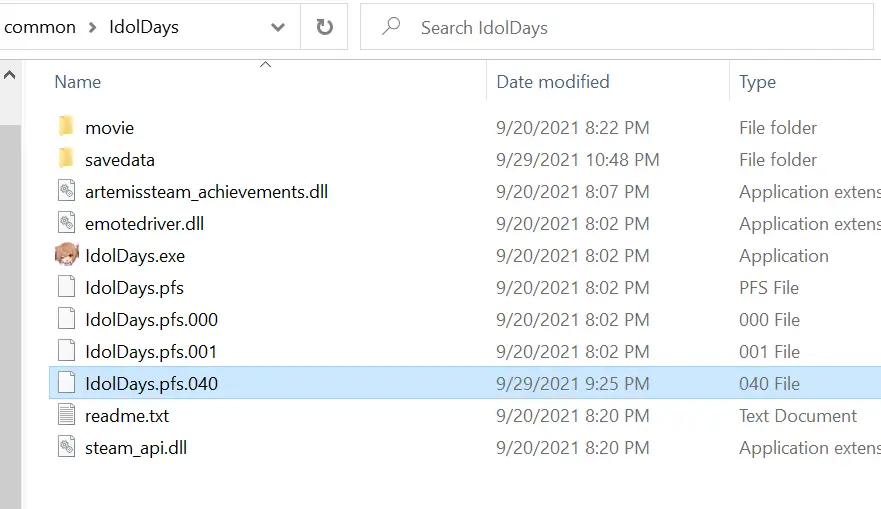Select the readme.txt document icon
The image size is (881, 509).
(66, 415)
